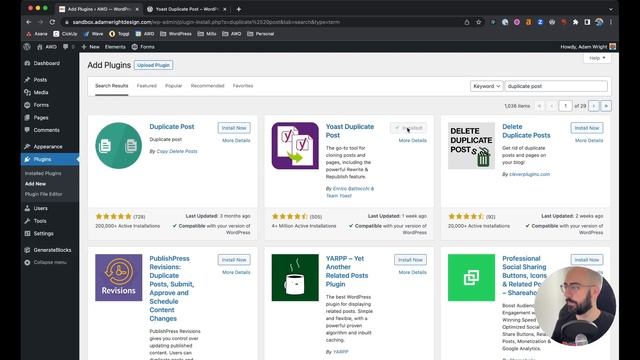Switch to the Favorites tab
Image resolution: width=640 pixels, height=360 pixels.
click(243, 86)
